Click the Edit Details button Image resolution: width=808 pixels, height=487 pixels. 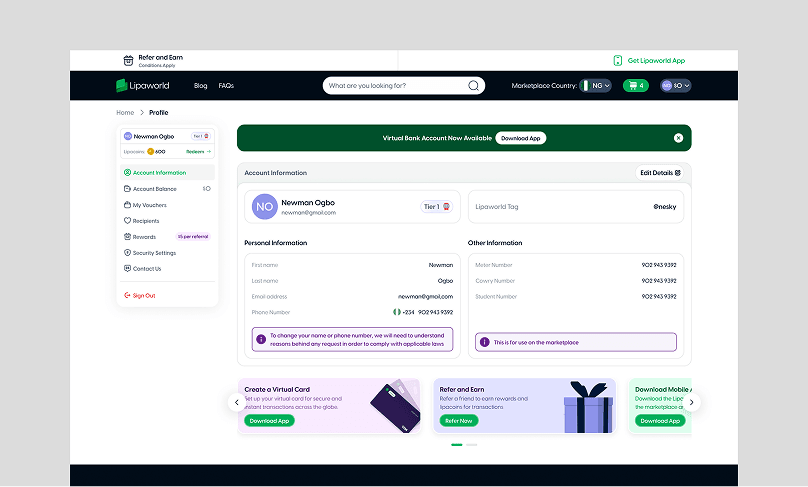tap(660, 173)
